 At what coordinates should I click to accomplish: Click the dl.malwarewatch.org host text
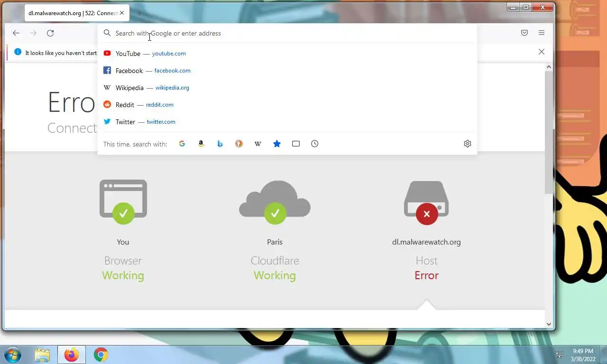(426, 242)
